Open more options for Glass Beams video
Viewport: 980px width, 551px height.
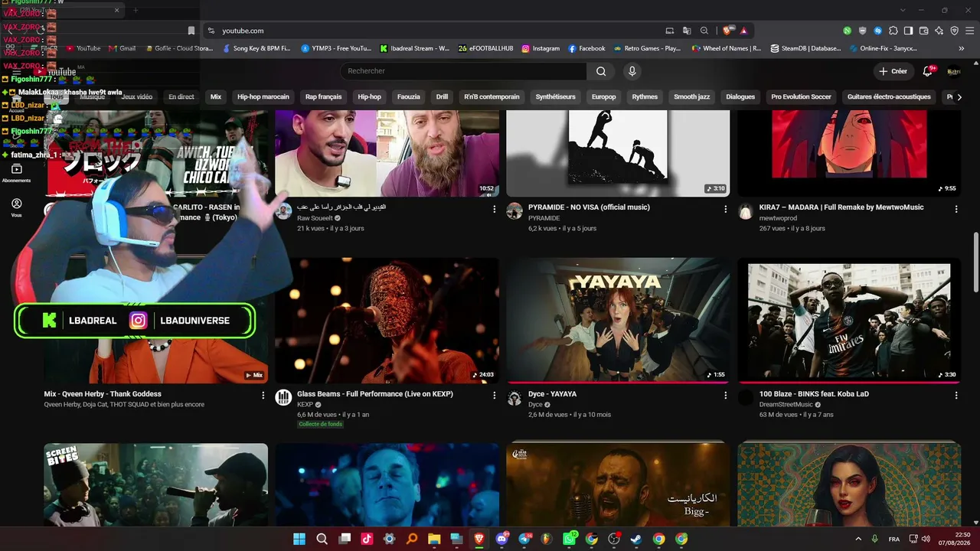coord(494,396)
